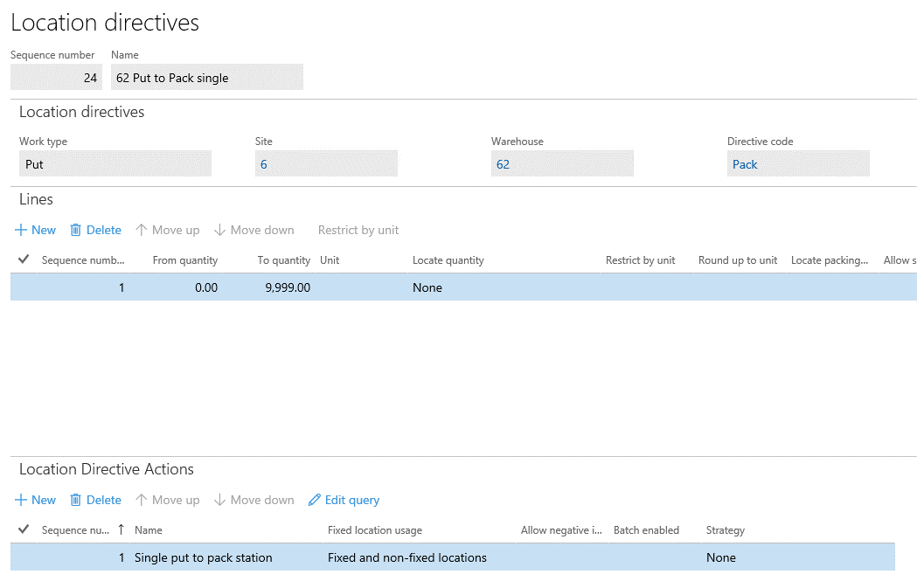The height and width of the screenshot is (588, 917).
Task: Delete action using trash icon in Actions section
Action: [x=76, y=501]
